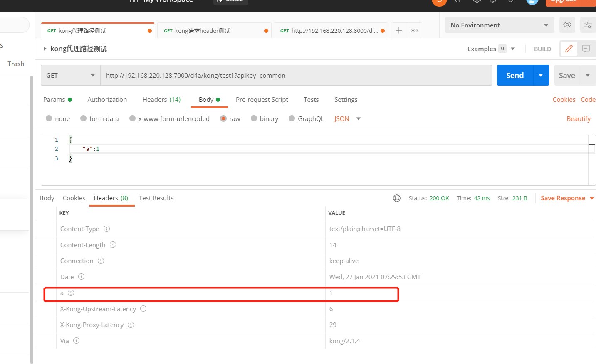Click info icon beside Date header
The image size is (596, 364).
point(81,277)
